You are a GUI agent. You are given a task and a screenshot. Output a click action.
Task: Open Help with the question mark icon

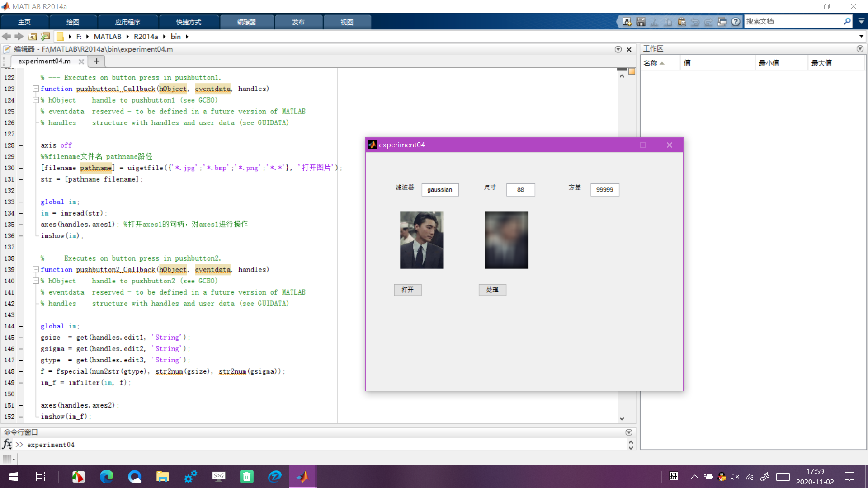736,22
